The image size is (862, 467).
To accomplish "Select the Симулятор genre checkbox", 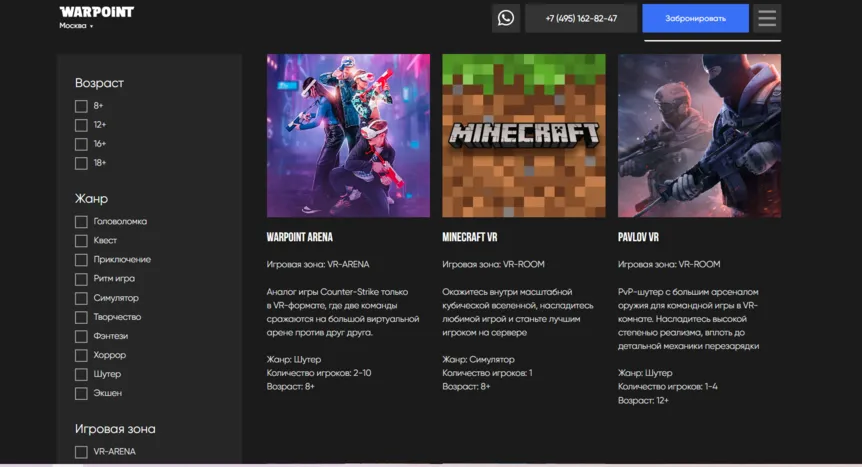I will pyautogui.click(x=81, y=298).
